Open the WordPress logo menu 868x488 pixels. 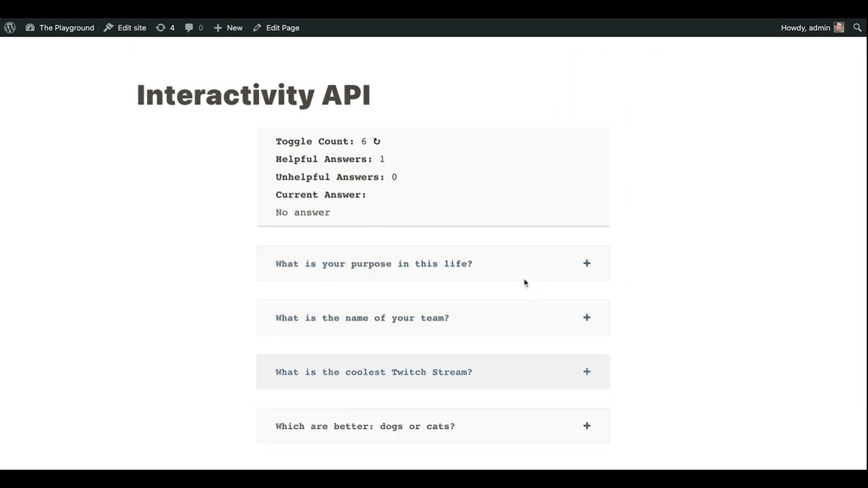tap(9, 28)
